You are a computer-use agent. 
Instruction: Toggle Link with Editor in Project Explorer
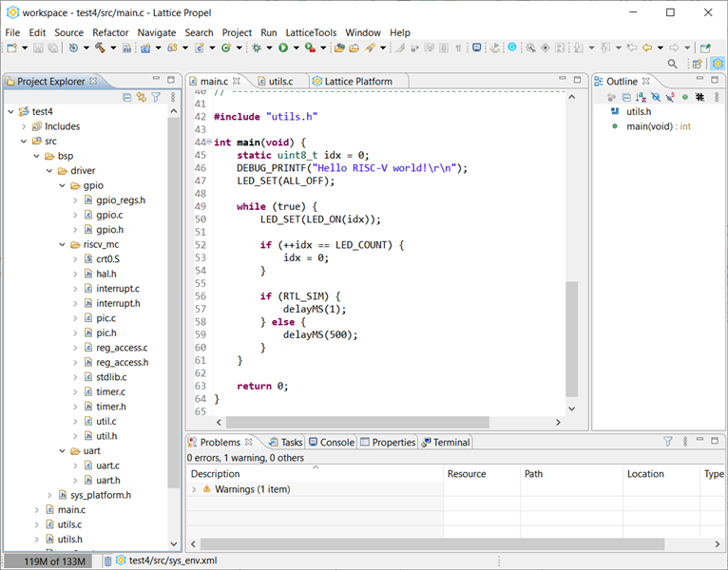click(142, 97)
